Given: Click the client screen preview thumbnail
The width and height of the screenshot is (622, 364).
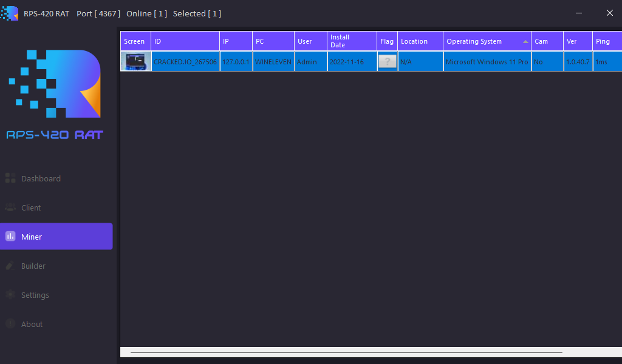Looking at the screenshot, I should pos(135,61).
